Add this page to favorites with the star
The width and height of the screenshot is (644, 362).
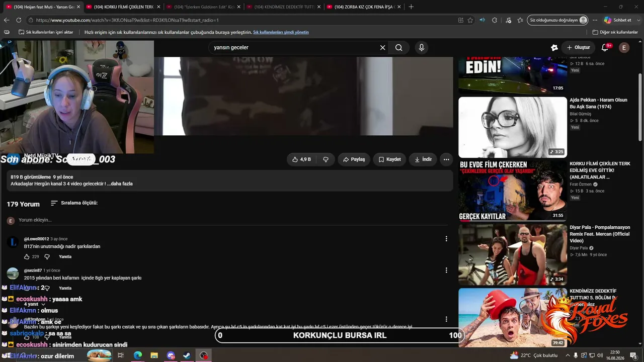[470, 20]
